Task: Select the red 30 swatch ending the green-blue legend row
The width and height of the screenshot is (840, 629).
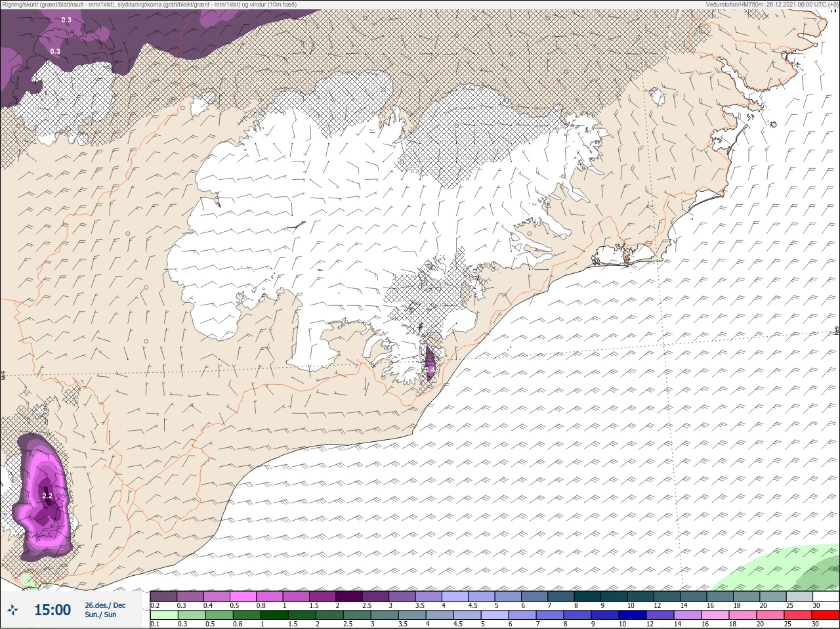Action: [826, 616]
